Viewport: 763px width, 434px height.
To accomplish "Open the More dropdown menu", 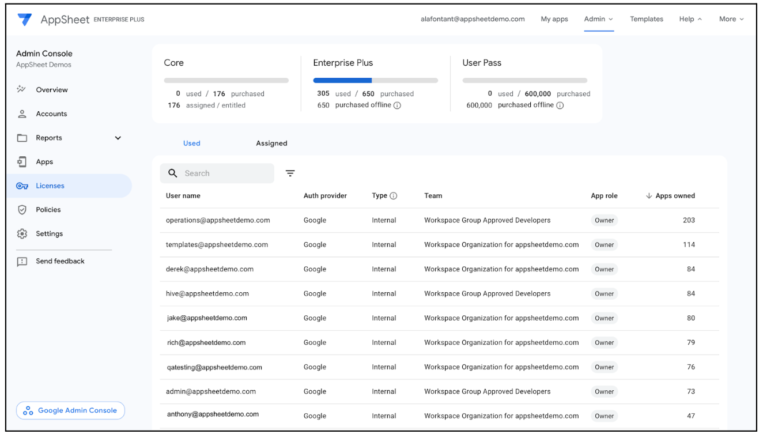I will [731, 19].
